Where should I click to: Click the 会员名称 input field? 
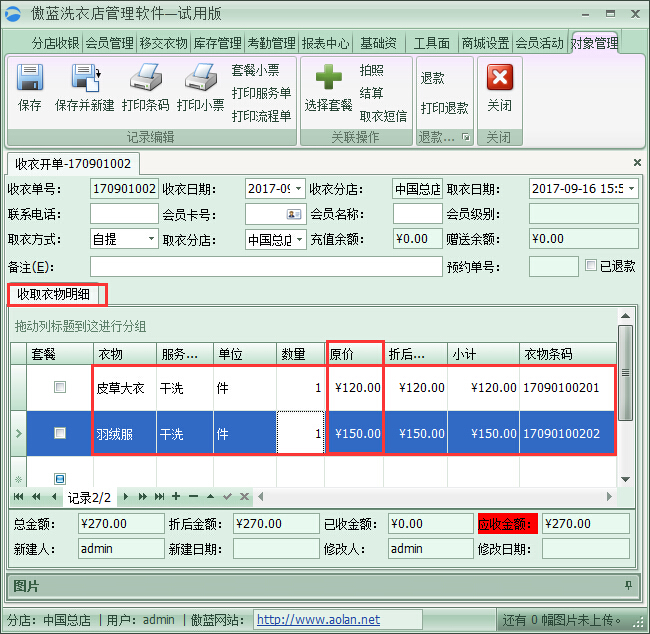pyautogui.click(x=417, y=214)
